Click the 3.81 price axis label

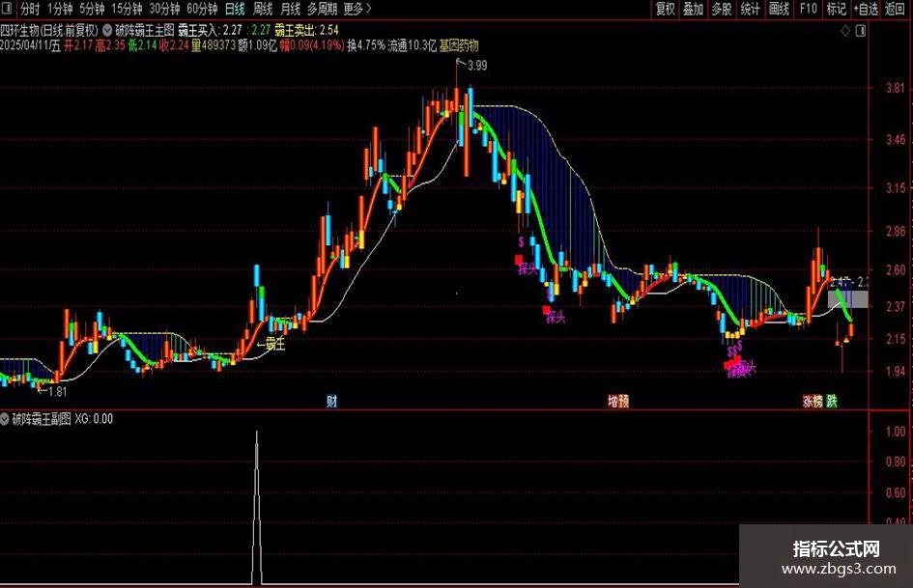(896, 88)
